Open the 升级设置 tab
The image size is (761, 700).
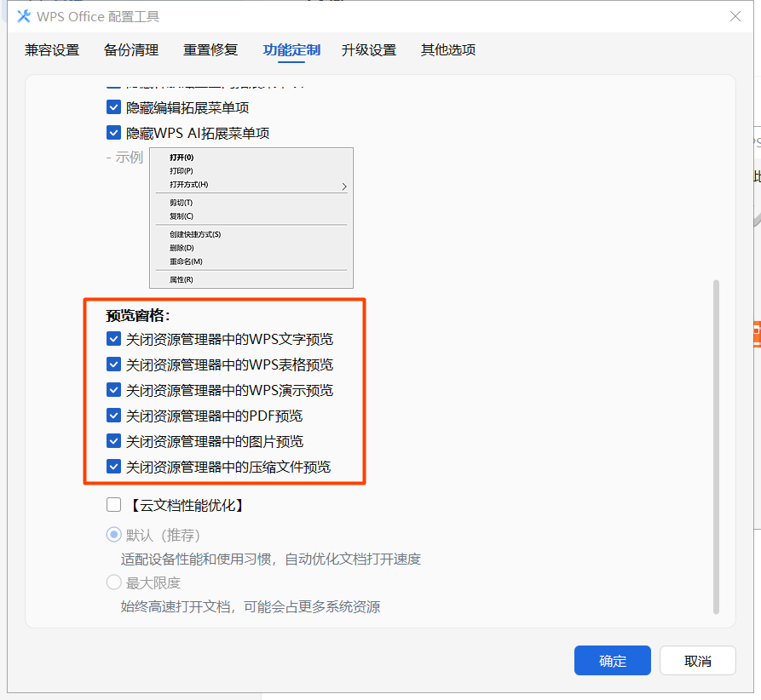pyautogui.click(x=369, y=50)
